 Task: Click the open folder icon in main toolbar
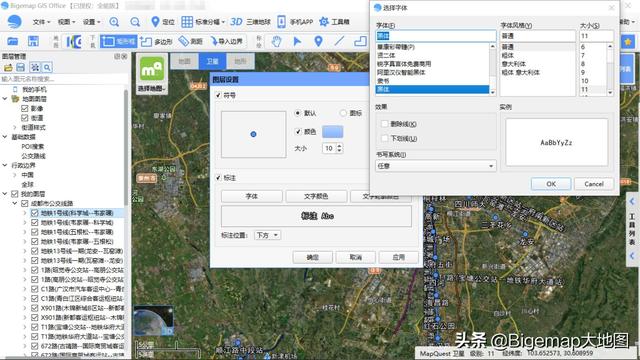click(13, 41)
